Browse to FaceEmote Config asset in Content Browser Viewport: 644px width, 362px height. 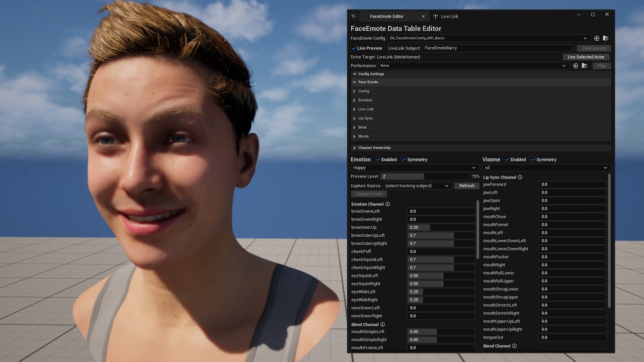(605, 38)
